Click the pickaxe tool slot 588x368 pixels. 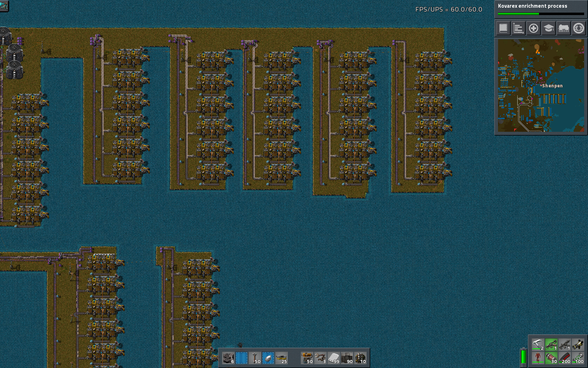(x=538, y=345)
